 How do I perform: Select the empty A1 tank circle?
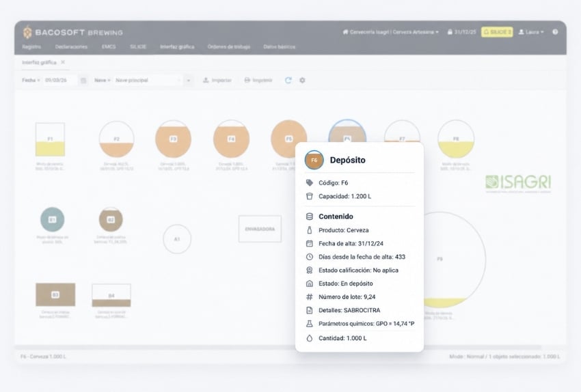point(177,239)
